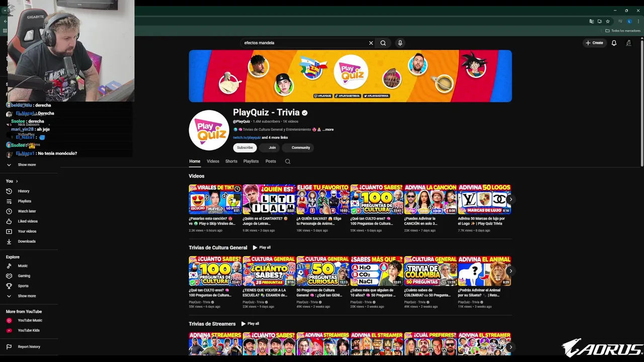Open Adivina la canción video thumbnail
Screen dimensions: 644x362
[x=430, y=200]
